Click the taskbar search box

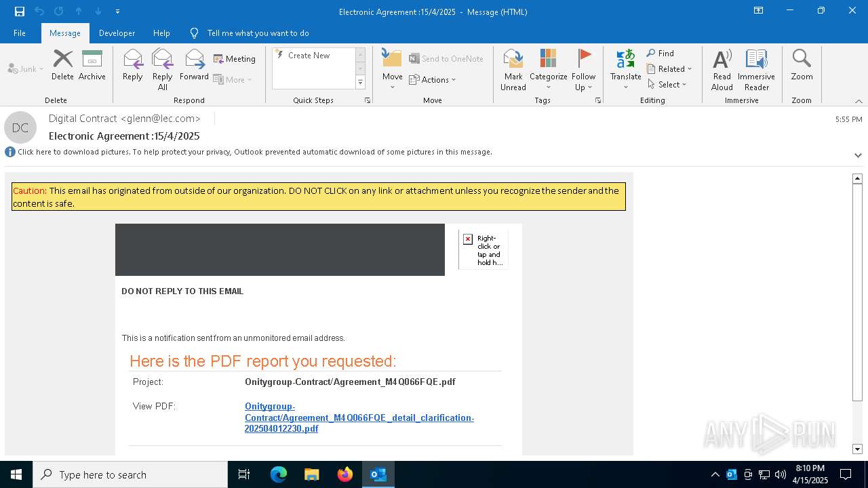coord(130,474)
